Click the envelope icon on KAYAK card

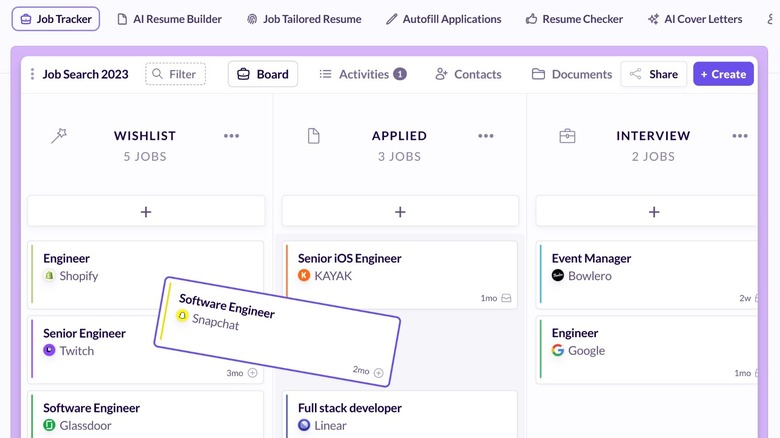tap(506, 298)
